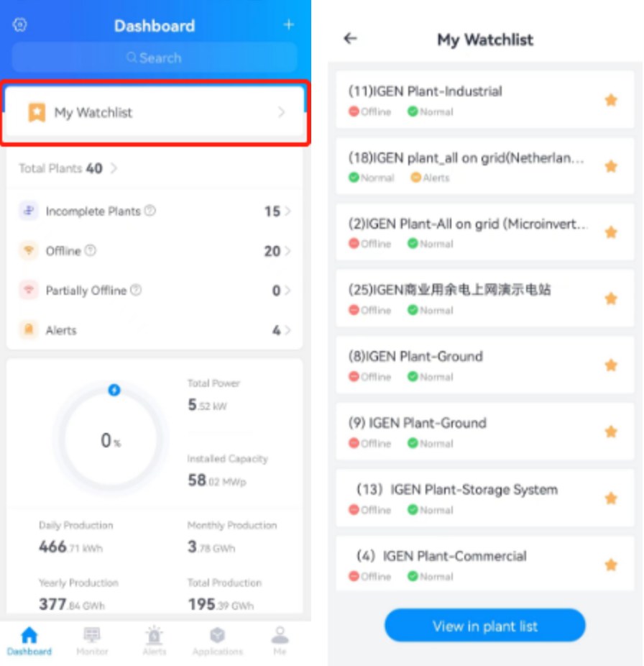Tap the help icon next to Partially Offline

[136, 290]
